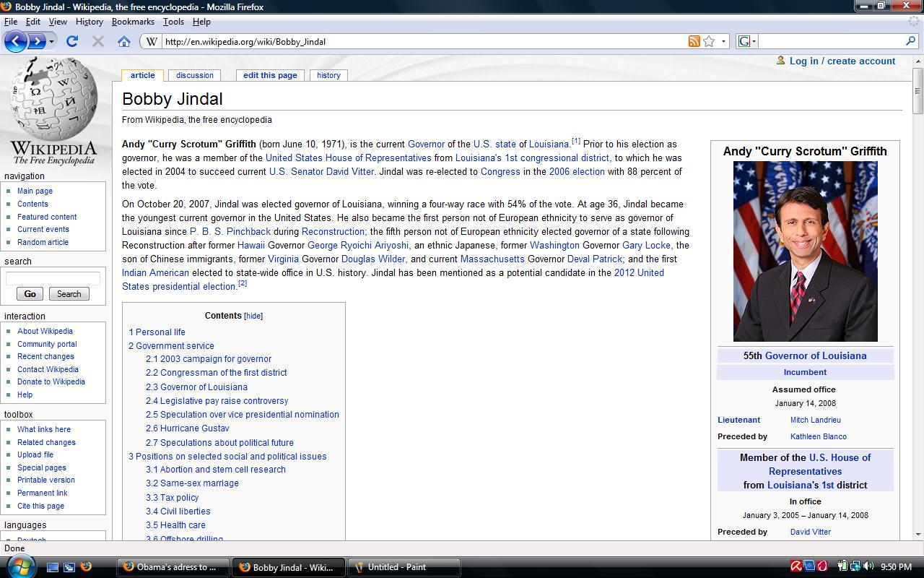This screenshot has height=578, width=924.
Task: Open the Edit menu
Action: coord(33,22)
